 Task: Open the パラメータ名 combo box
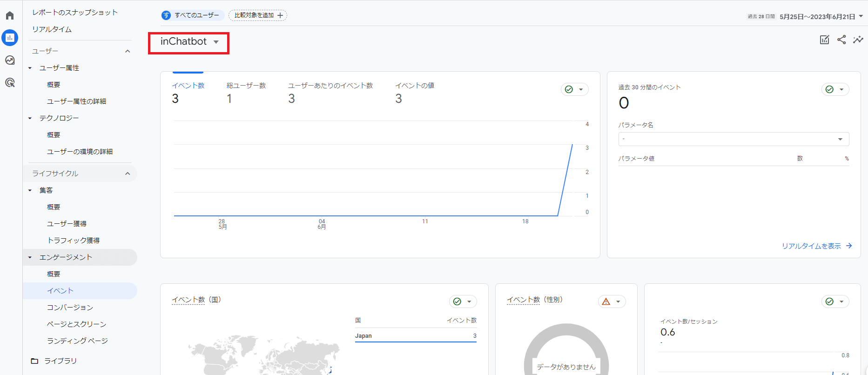pos(733,139)
